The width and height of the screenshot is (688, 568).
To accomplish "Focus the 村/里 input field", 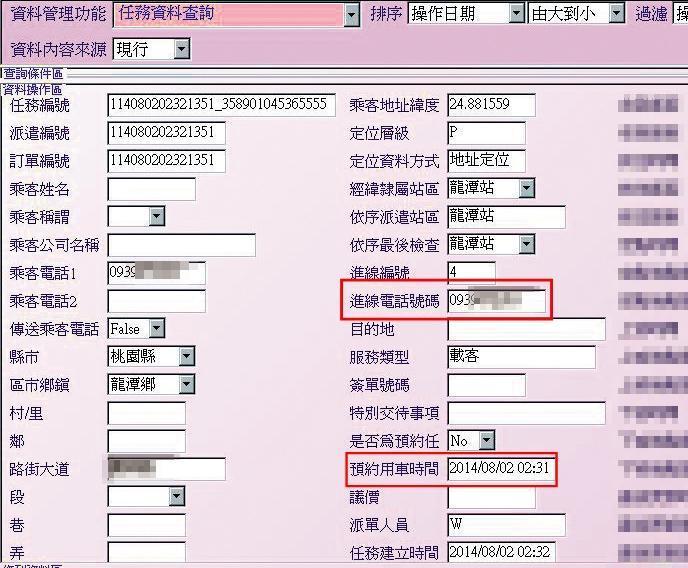I will 147,413.
